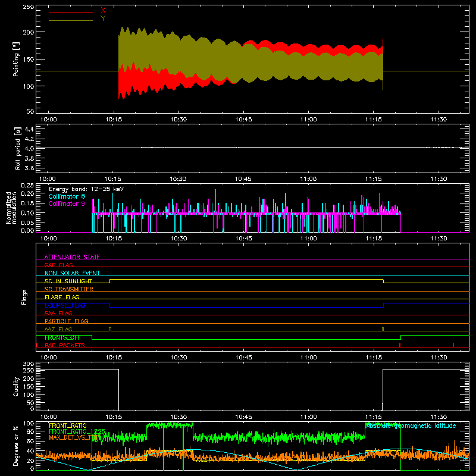Click Quality curve drop at 10:16
The height and width of the screenshot is (476, 476).
(118, 390)
